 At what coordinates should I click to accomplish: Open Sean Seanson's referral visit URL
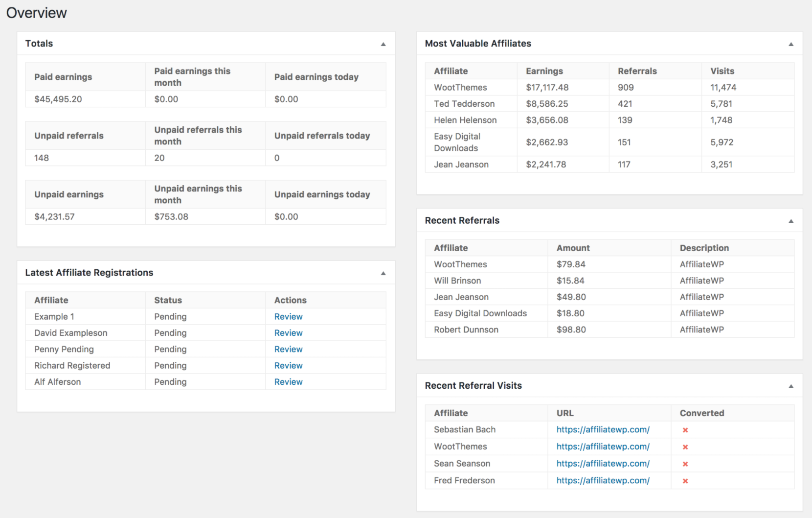click(x=603, y=464)
